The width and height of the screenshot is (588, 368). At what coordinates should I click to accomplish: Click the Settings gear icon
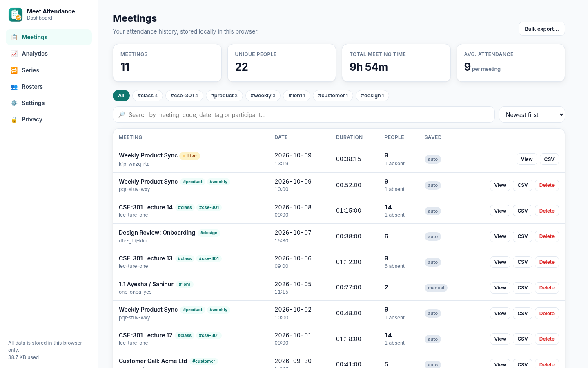14,103
